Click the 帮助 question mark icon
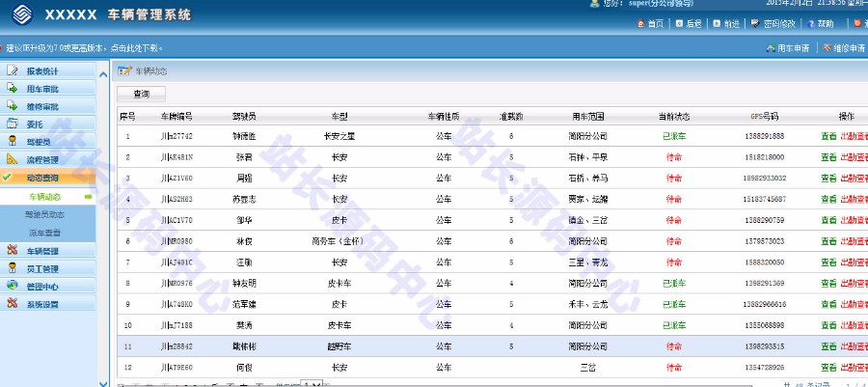This screenshot has width=868, height=387. click(x=811, y=24)
